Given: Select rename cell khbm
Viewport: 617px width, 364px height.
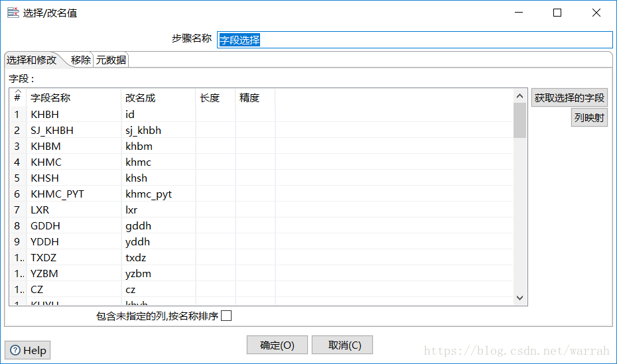Looking at the screenshot, I should pyautogui.click(x=158, y=146).
